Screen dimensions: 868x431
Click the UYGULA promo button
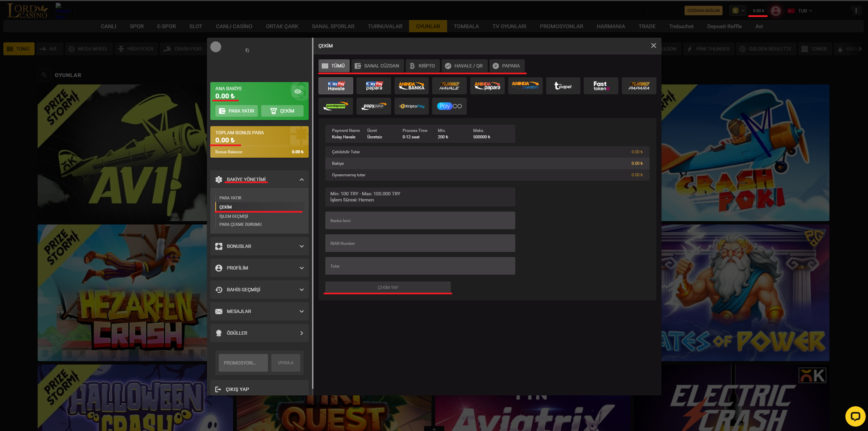(x=286, y=363)
